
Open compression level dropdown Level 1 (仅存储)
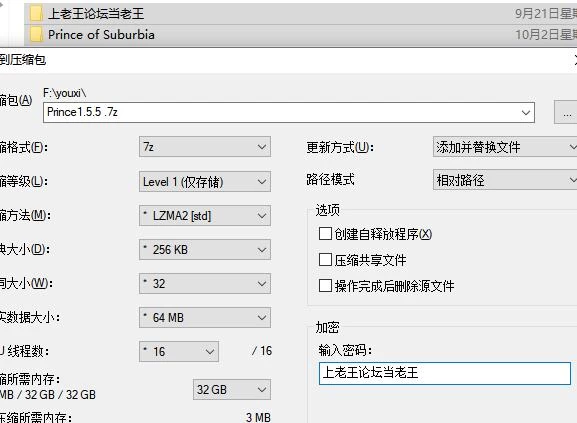[x=205, y=181]
